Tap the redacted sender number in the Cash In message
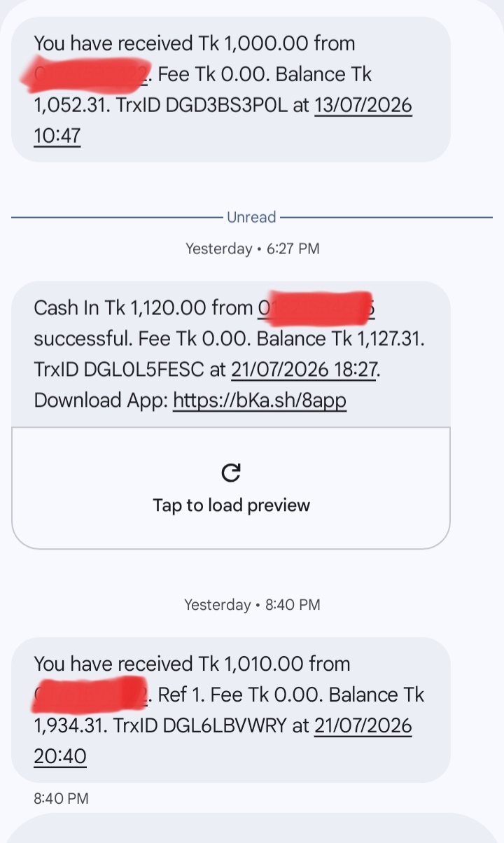The width and height of the screenshot is (504, 843). (x=318, y=308)
